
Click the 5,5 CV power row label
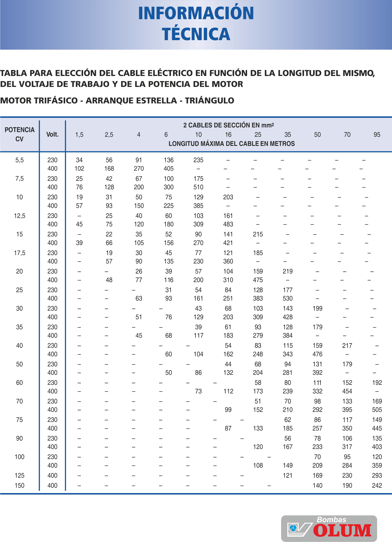click(x=20, y=160)
